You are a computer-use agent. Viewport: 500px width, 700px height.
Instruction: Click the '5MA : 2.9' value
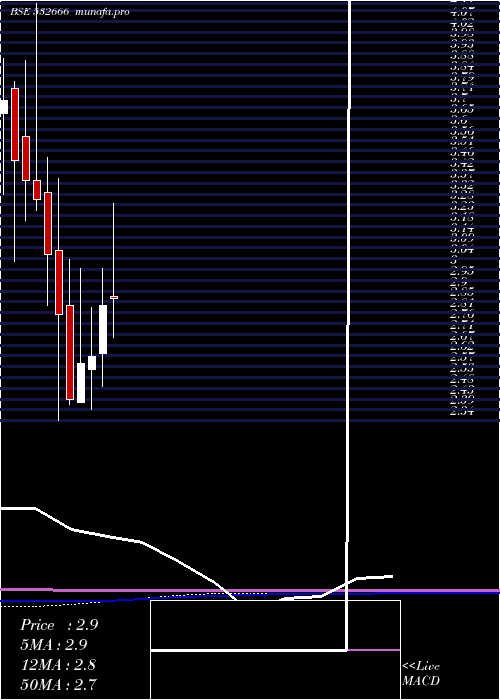[54, 645]
